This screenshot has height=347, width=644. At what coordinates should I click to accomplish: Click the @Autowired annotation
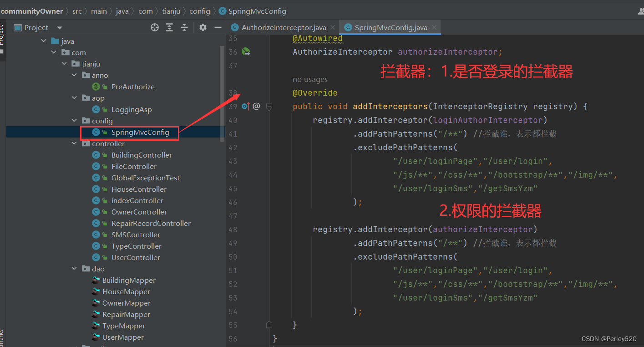(x=317, y=39)
